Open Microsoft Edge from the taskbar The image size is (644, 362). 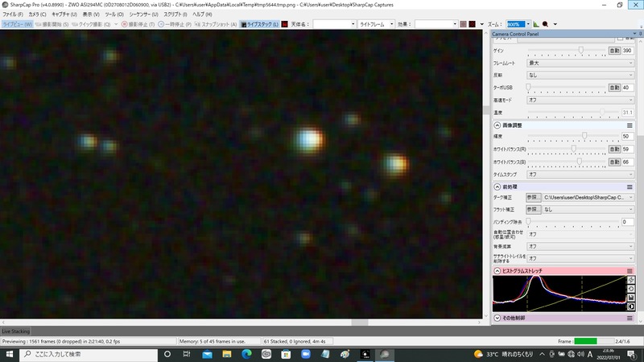pyautogui.click(x=246, y=354)
